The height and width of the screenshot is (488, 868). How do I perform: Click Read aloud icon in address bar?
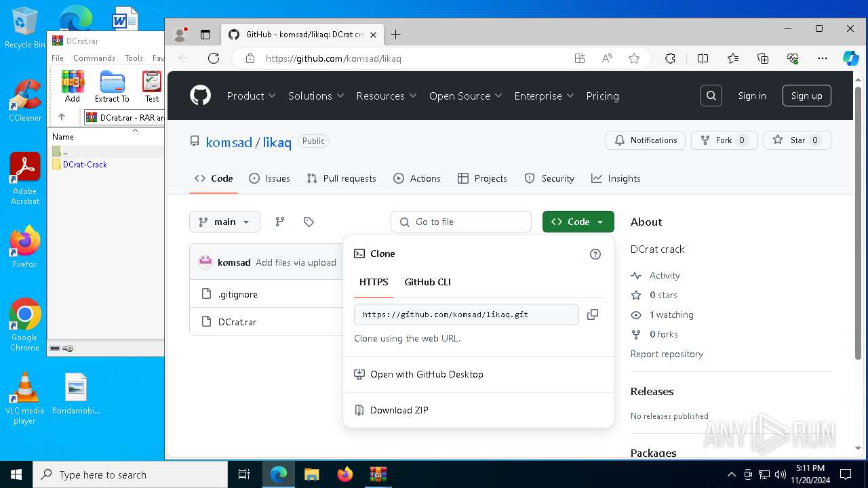coord(607,58)
